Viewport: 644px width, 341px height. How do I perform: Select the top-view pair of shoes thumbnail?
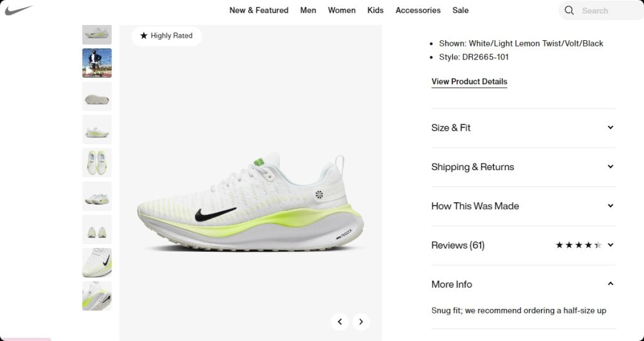[97, 163]
